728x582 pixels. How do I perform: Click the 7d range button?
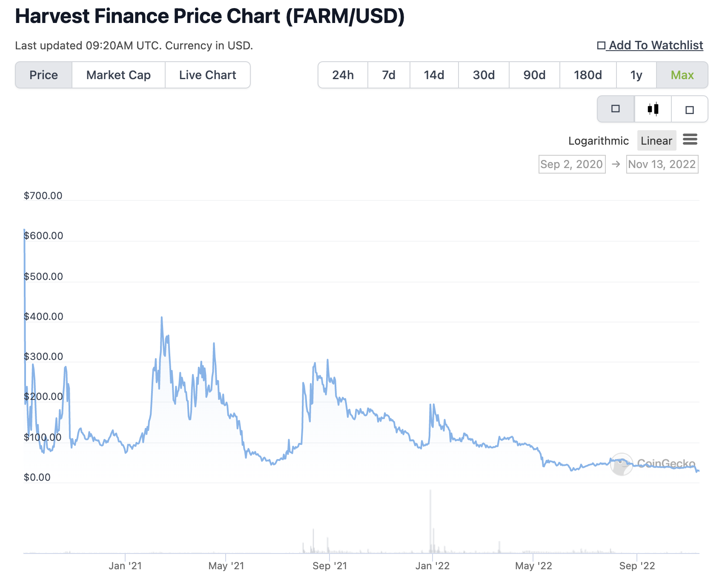(388, 75)
